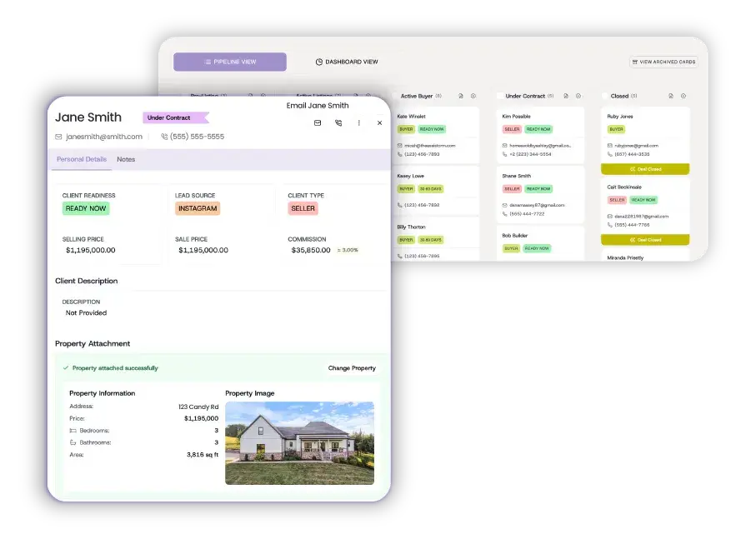Click the house property image thumbnail

click(299, 443)
